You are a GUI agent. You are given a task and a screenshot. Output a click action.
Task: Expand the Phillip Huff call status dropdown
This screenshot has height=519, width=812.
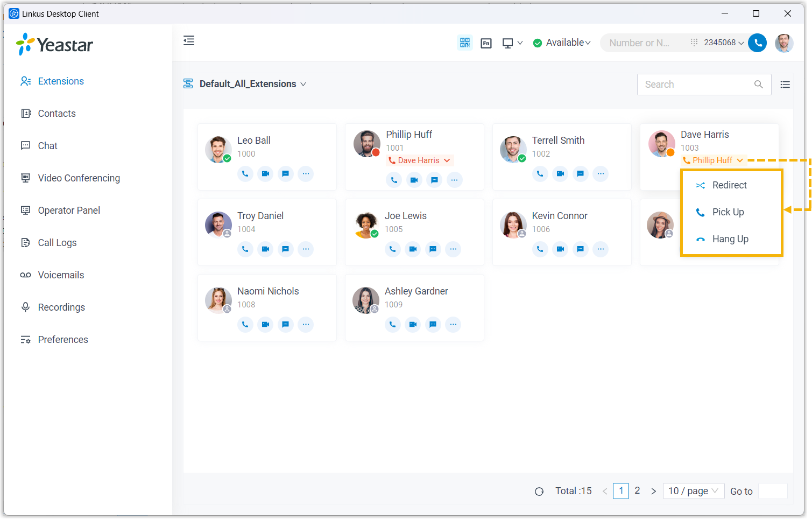[x=714, y=160]
